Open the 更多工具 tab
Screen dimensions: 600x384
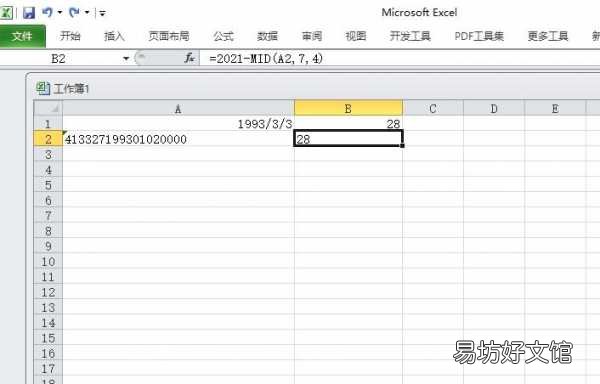[x=548, y=36]
